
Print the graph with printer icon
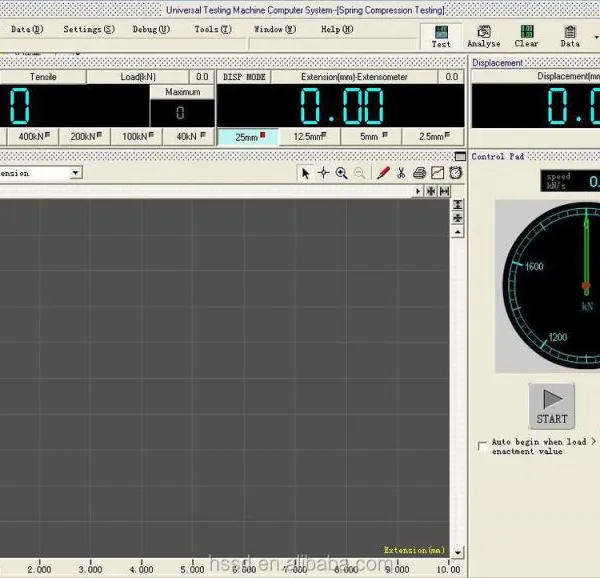[419, 173]
